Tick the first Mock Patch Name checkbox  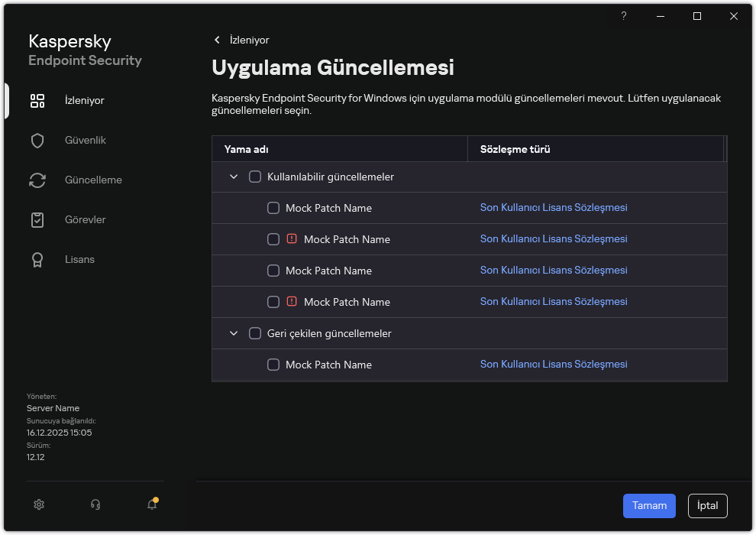(273, 208)
